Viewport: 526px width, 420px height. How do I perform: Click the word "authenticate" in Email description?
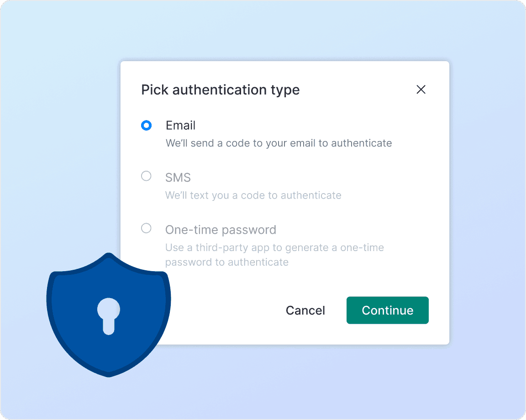click(361, 143)
